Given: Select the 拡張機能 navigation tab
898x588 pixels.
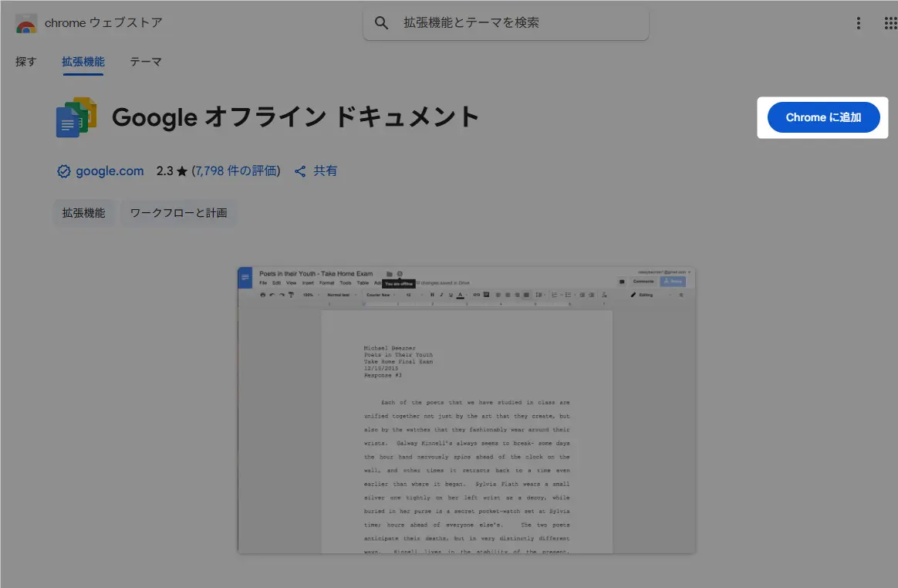Looking at the screenshot, I should point(83,62).
